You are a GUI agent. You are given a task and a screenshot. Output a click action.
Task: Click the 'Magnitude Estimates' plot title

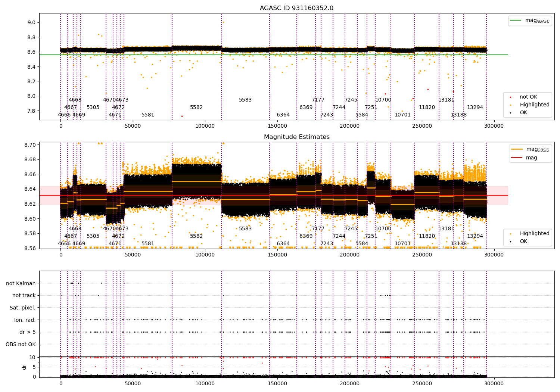[296, 137]
